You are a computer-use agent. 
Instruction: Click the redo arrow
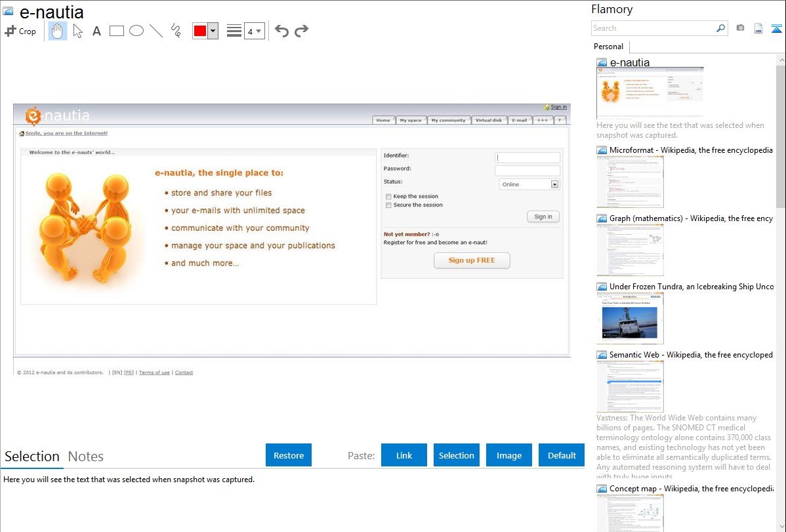(x=301, y=31)
